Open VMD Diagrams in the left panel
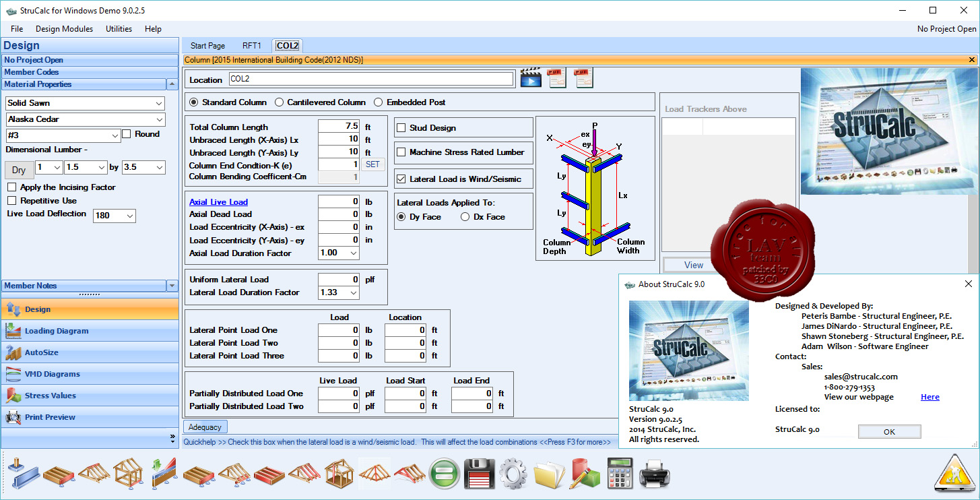This screenshot has width=980, height=500. tap(90, 374)
